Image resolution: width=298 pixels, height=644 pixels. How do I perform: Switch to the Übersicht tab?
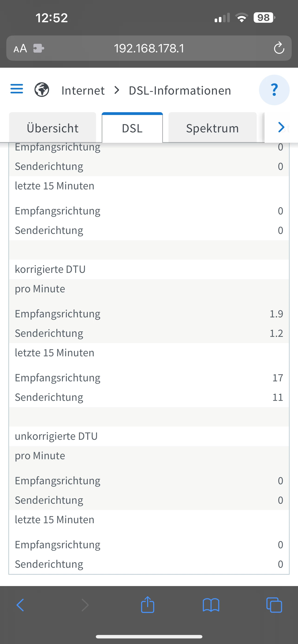52,128
